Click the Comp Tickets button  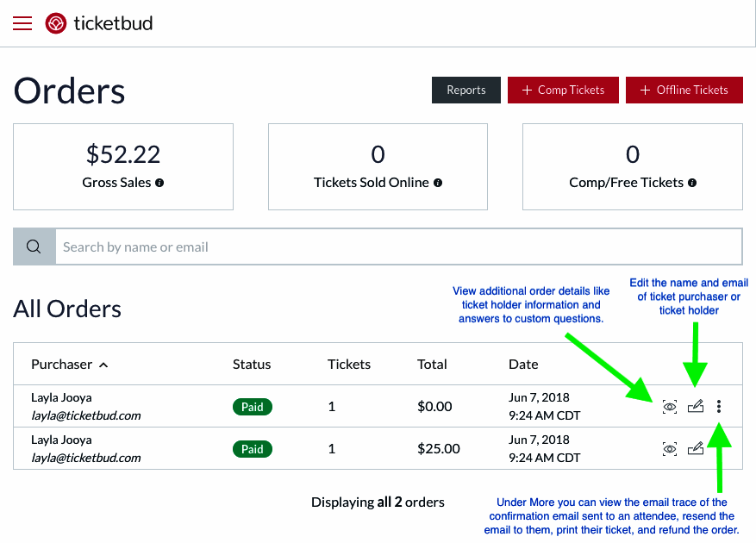[563, 90]
